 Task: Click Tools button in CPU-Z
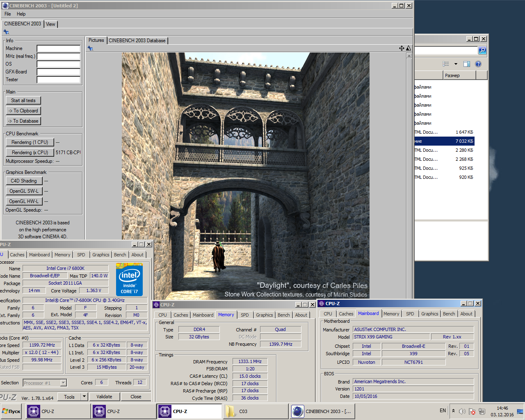[x=69, y=397]
